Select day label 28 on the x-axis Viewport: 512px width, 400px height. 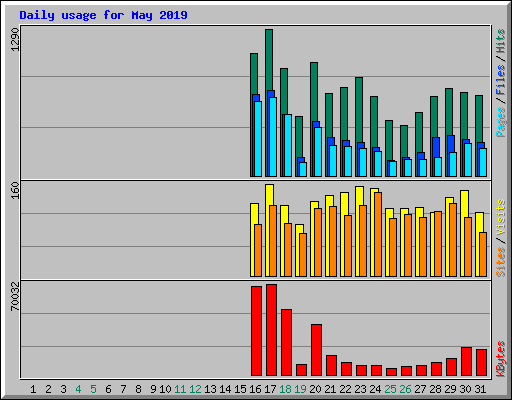pyautogui.click(x=435, y=389)
